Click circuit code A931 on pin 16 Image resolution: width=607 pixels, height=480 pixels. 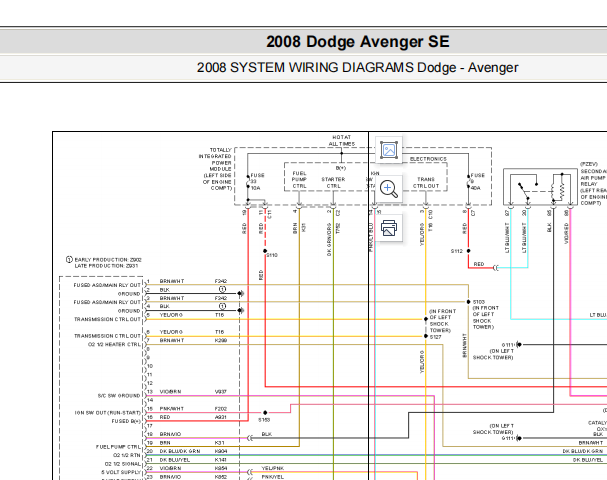pyautogui.click(x=221, y=417)
